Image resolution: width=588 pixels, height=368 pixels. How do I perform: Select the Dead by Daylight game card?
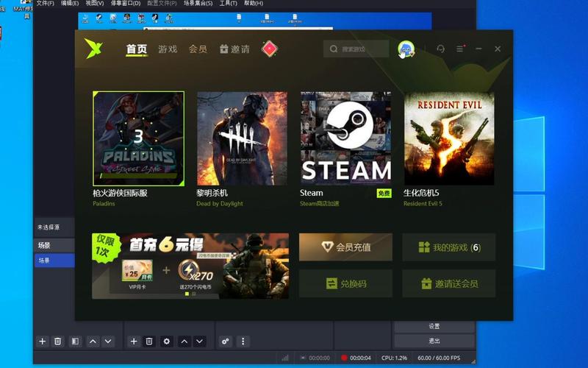coord(242,138)
